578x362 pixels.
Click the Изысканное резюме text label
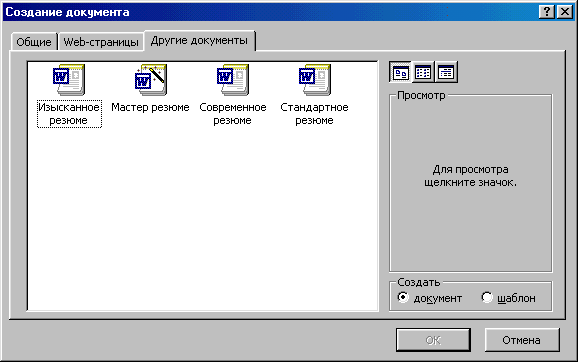(x=69, y=114)
